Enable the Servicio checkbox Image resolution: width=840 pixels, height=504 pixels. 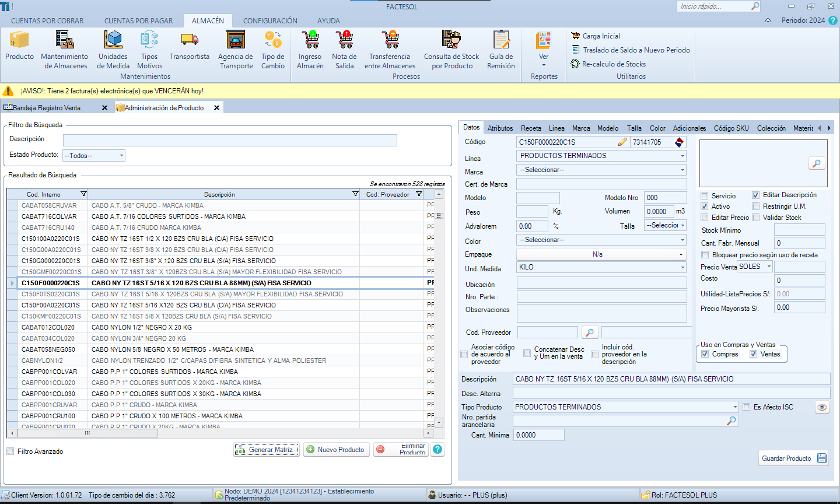coord(705,196)
